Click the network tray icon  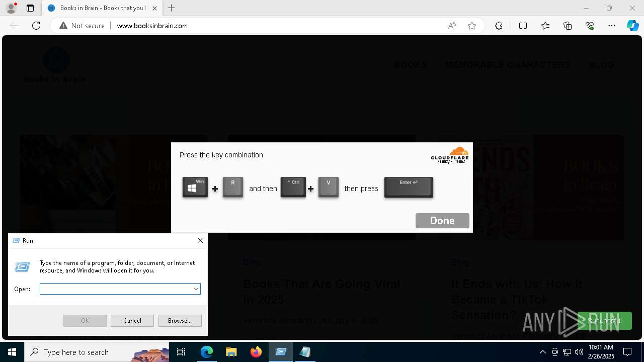coord(567,352)
